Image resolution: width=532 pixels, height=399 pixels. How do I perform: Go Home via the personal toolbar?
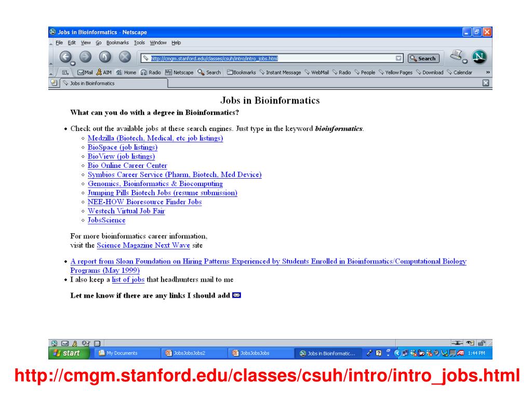click(x=126, y=73)
